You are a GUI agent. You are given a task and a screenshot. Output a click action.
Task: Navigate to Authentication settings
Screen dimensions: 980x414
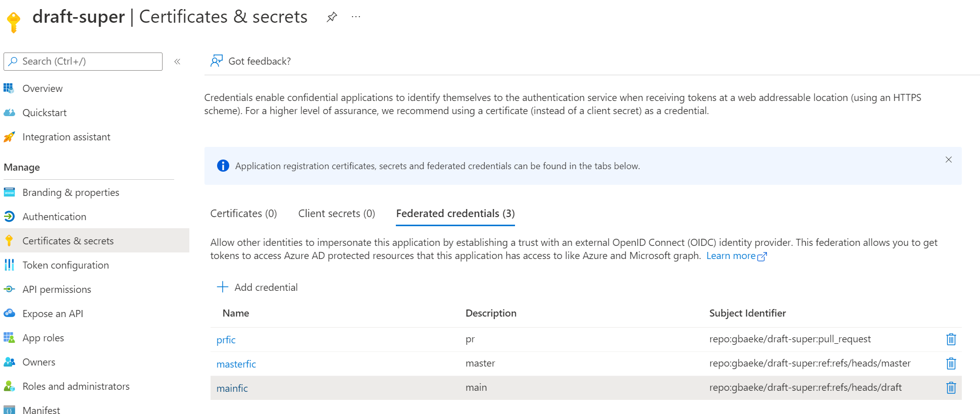click(x=54, y=217)
